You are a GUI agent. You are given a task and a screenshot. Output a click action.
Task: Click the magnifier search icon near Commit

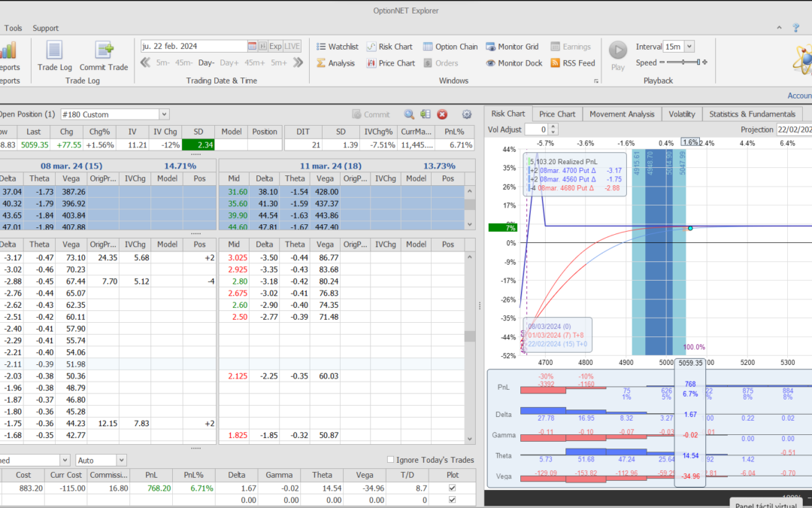click(409, 114)
